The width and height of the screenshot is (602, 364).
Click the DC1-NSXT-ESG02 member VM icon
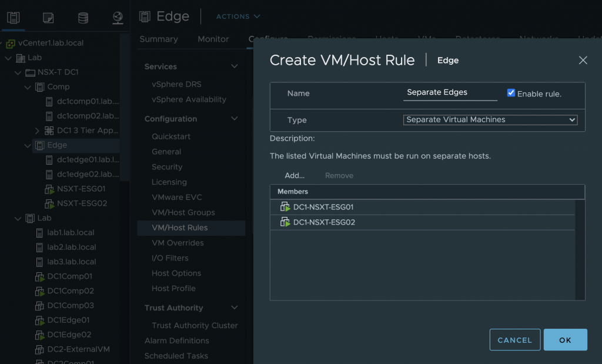tap(285, 222)
